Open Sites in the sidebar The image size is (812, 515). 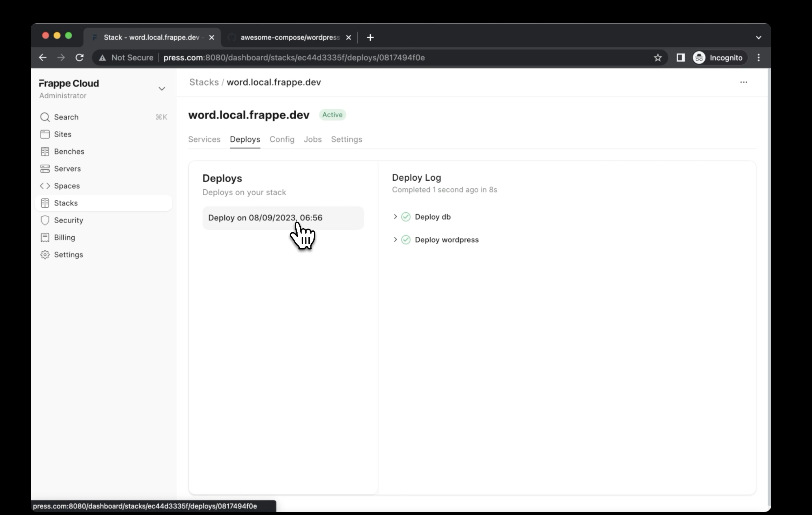(103, 134)
